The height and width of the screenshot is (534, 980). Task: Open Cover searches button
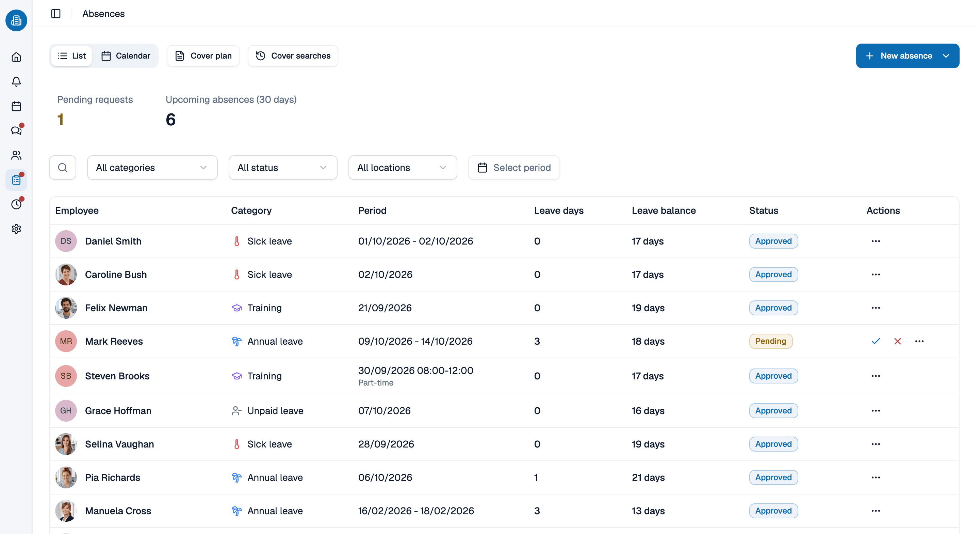pyautogui.click(x=293, y=56)
